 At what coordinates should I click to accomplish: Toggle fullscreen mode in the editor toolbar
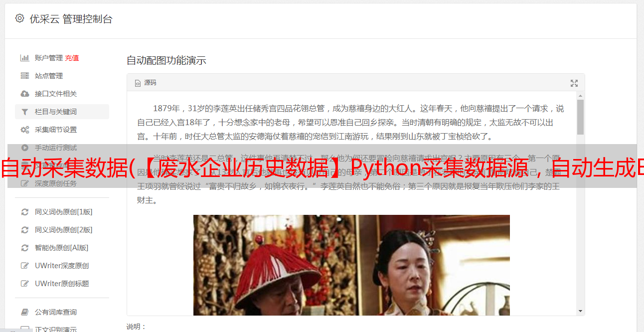(x=574, y=83)
